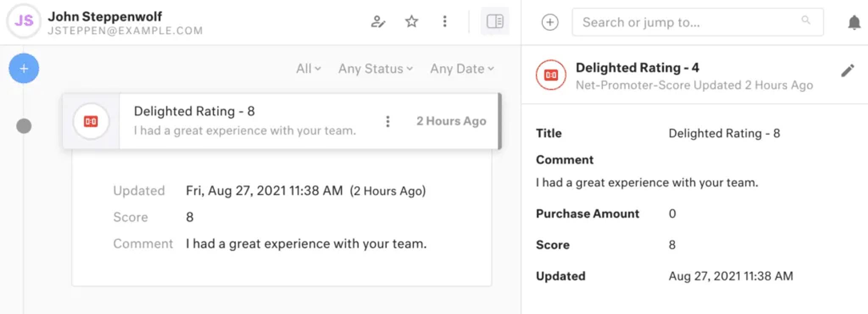Click the JS contact avatar
Image resolution: width=868 pixels, height=314 pixels.
click(x=24, y=20)
